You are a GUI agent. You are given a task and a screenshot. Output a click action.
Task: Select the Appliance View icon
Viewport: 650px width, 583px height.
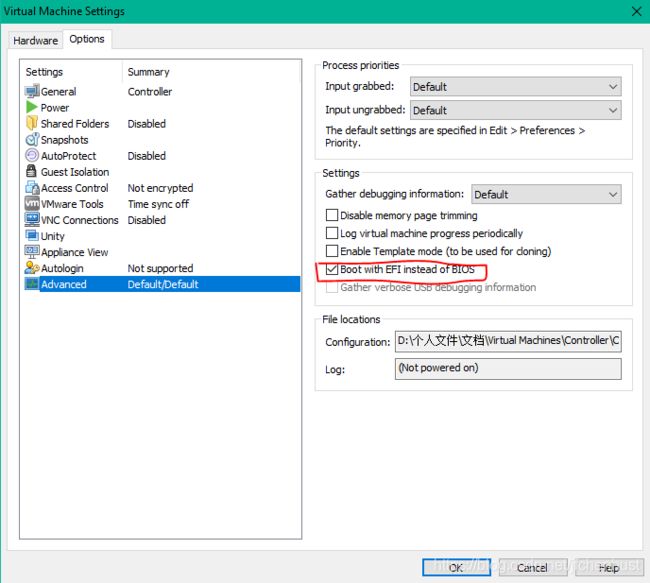(32, 252)
